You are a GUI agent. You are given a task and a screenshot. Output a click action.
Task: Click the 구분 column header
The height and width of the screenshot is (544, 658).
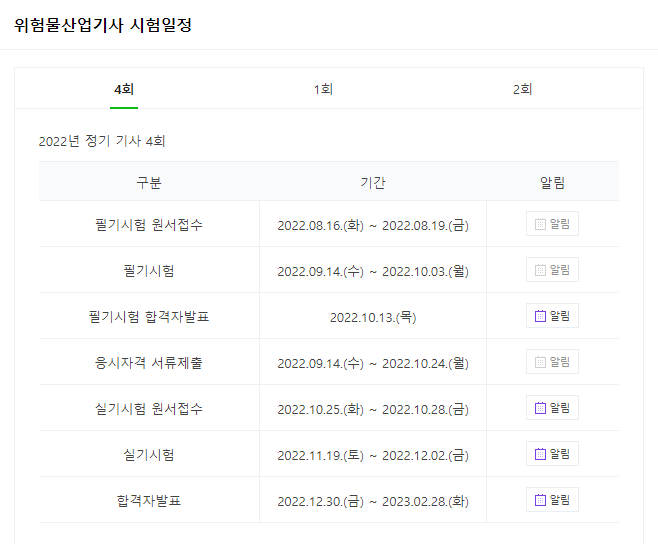149,183
